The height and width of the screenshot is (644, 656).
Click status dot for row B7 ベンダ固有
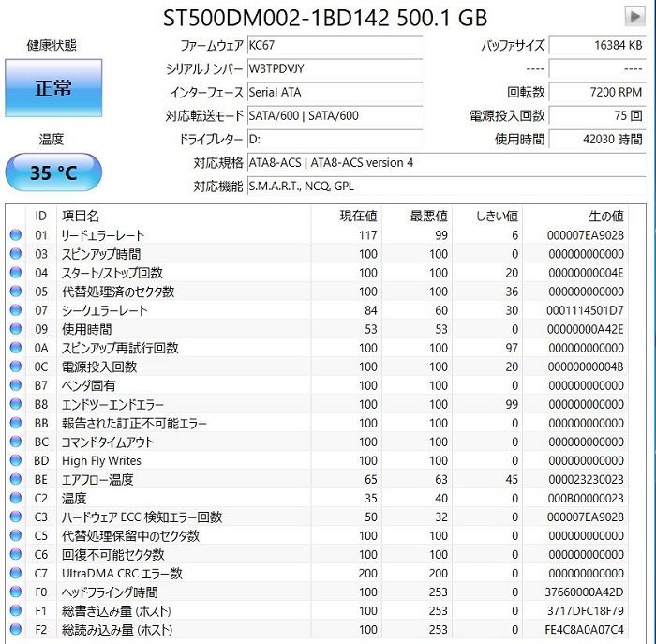(16, 385)
